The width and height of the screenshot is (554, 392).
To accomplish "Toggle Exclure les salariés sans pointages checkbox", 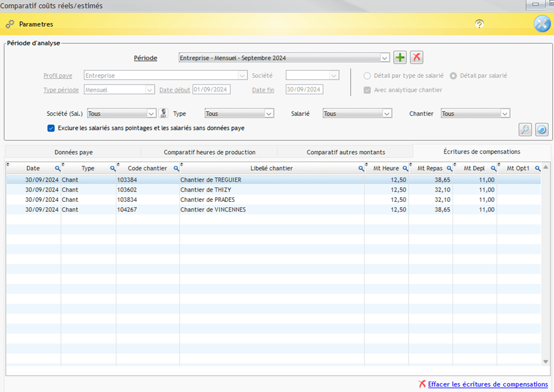I will (x=51, y=128).
